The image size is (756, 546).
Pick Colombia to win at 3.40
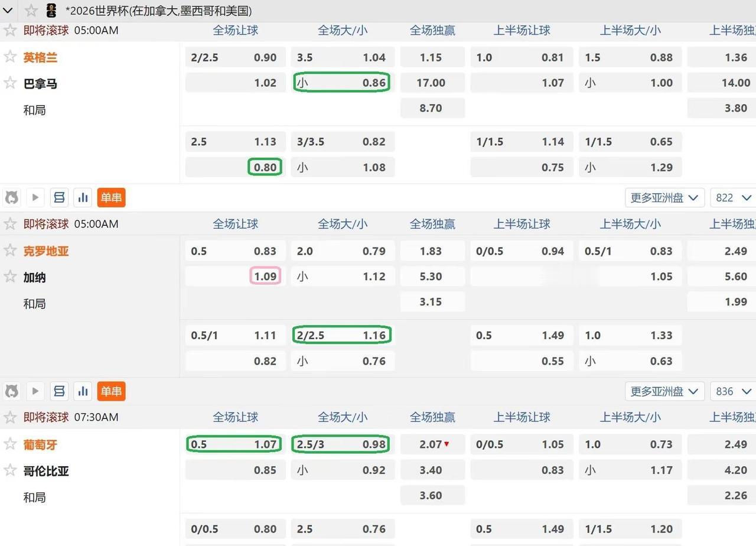432,470
